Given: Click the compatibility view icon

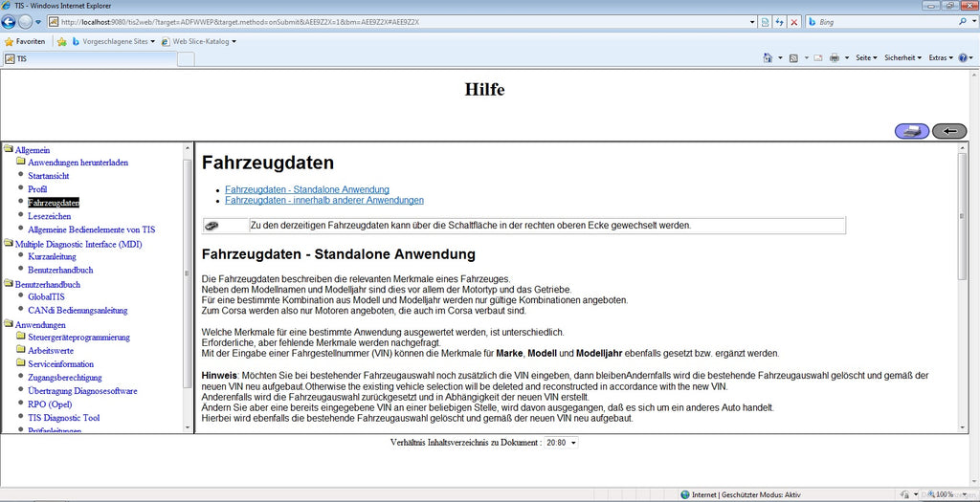Looking at the screenshot, I should coord(766,22).
